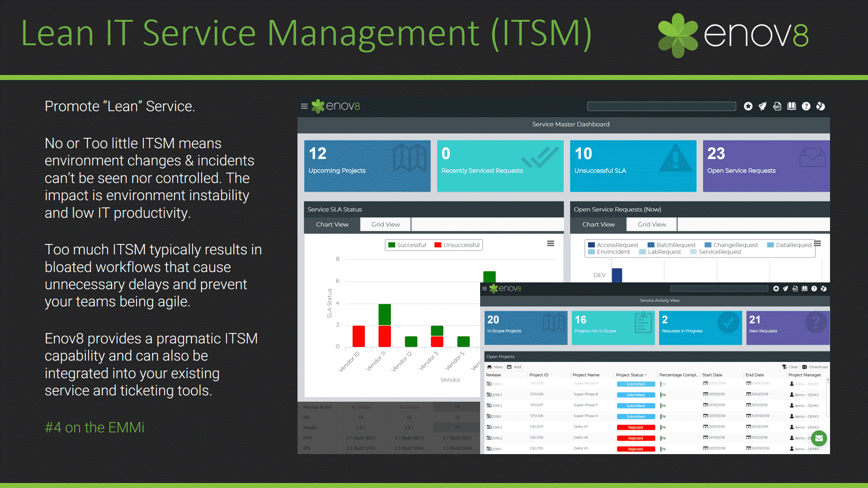Click the Submitted status badge for Super Phase 8
The width and height of the screenshot is (868, 488).
point(636,395)
